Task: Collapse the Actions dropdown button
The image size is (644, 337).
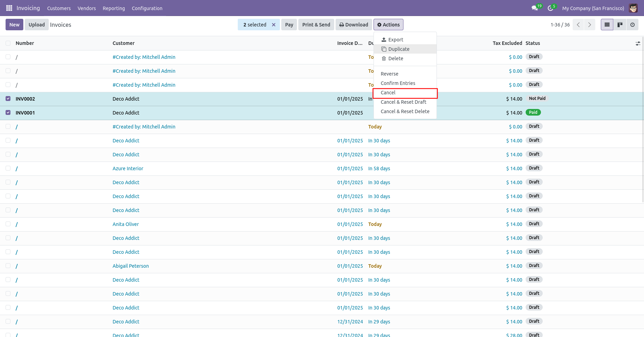Action: click(388, 25)
